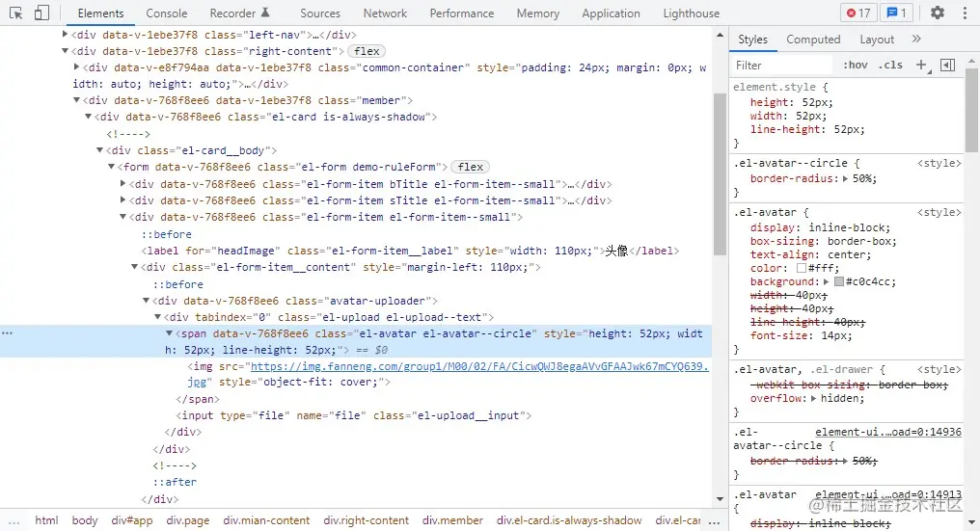Expand the bTitle form-item node
The height and width of the screenshot is (531, 980).
click(x=123, y=184)
